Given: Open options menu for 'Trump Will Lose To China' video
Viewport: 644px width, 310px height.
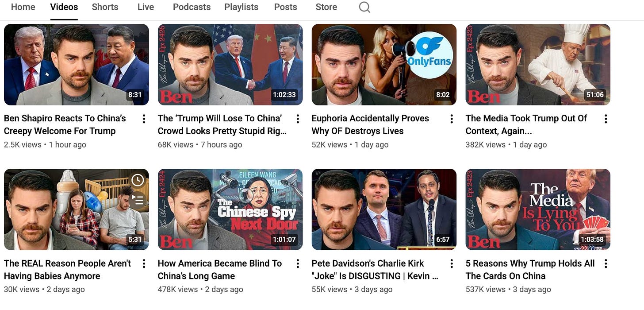Looking at the screenshot, I should pyautogui.click(x=298, y=119).
